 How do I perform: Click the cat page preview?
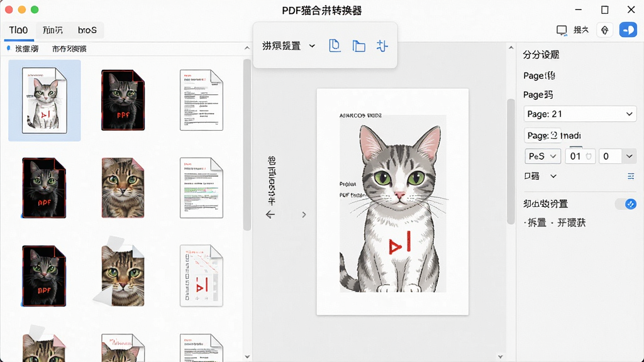click(x=392, y=202)
